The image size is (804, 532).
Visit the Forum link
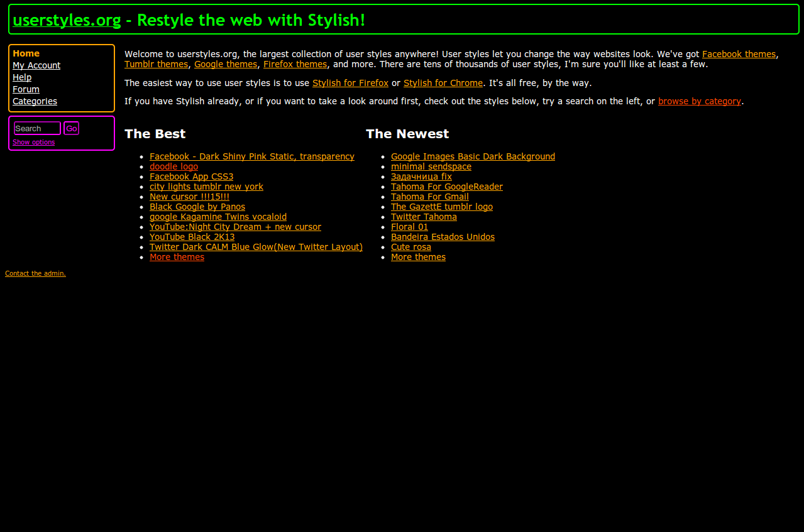coord(26,89)
